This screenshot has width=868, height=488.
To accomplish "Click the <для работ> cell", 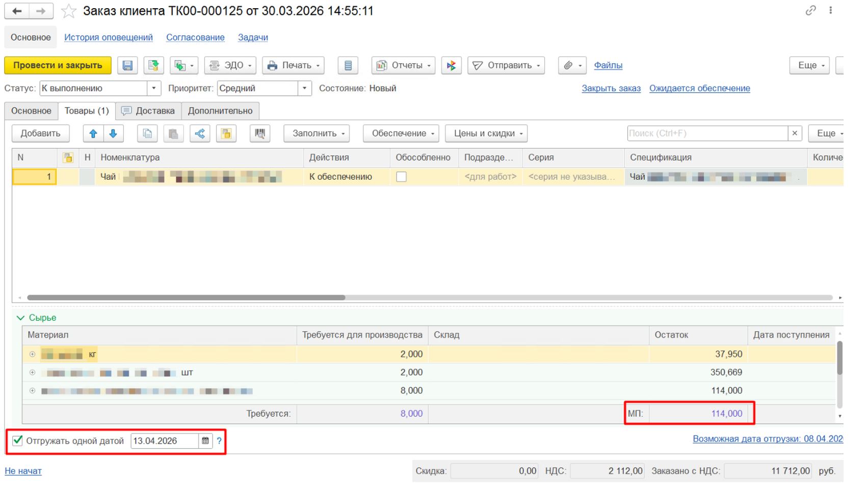I will 490,177.
